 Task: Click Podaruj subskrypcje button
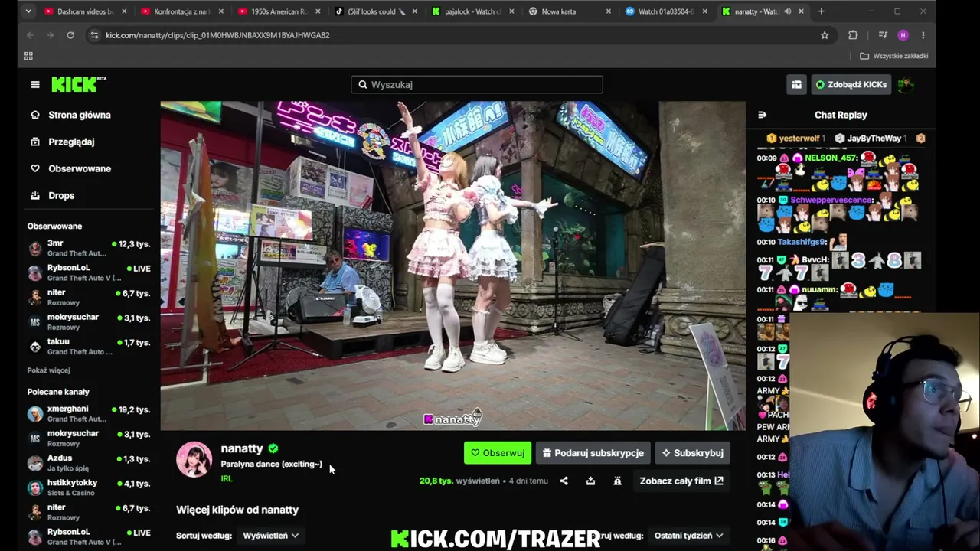[x=593, y=453]
